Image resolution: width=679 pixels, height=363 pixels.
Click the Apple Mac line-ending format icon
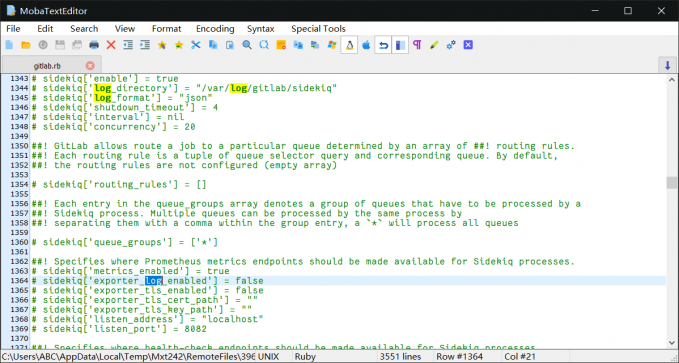coord(366,45)
